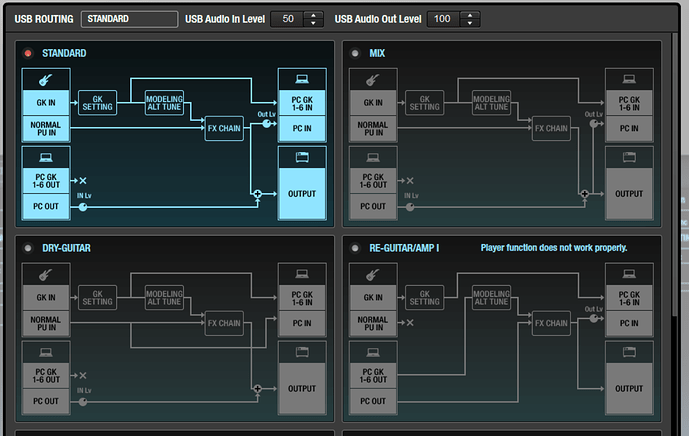Click the laptop icon above PC GK 1-6 IN in STANDARD

[x=302, y=77]
